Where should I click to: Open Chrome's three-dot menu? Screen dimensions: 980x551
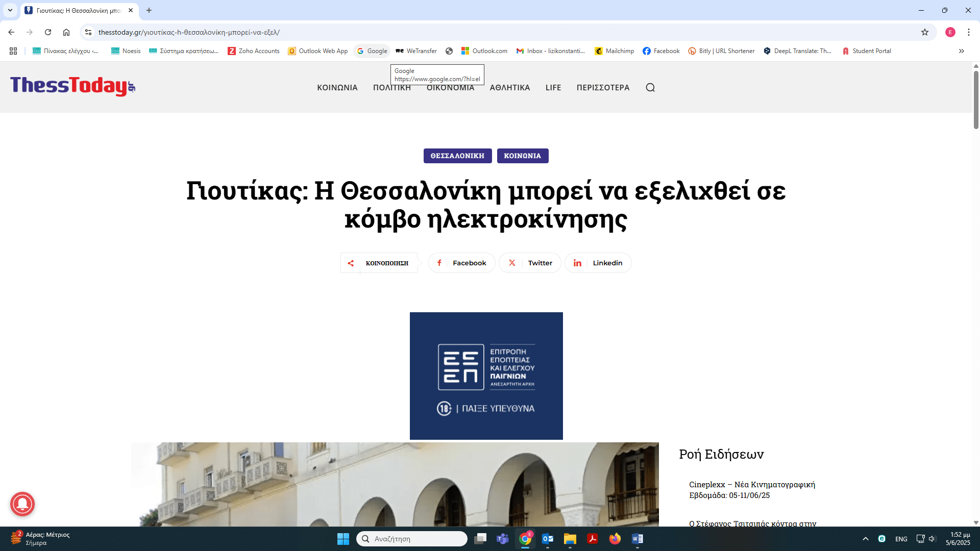click(x=968, y=32)
